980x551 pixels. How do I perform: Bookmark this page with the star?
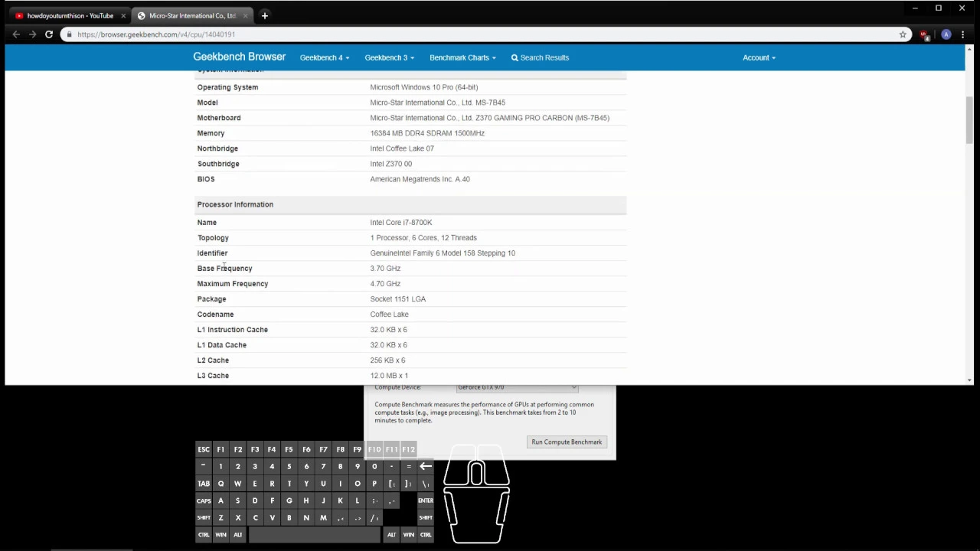click(903, 34)
